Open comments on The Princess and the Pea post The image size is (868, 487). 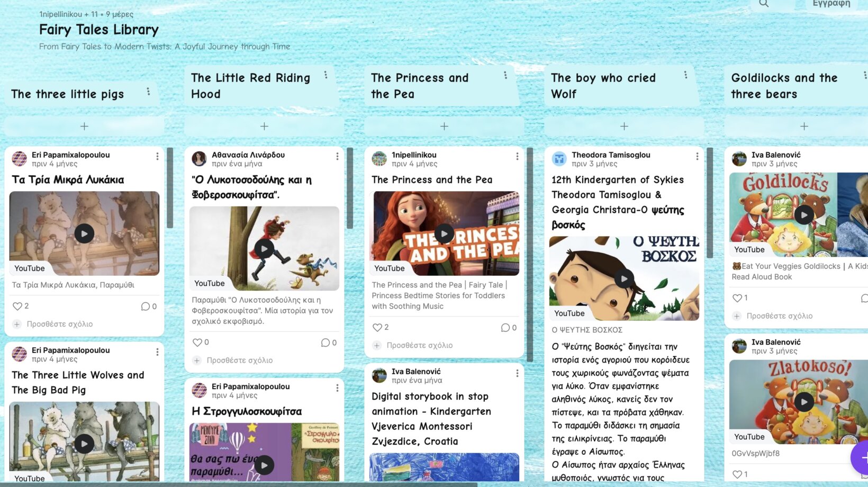click(505, 328)
